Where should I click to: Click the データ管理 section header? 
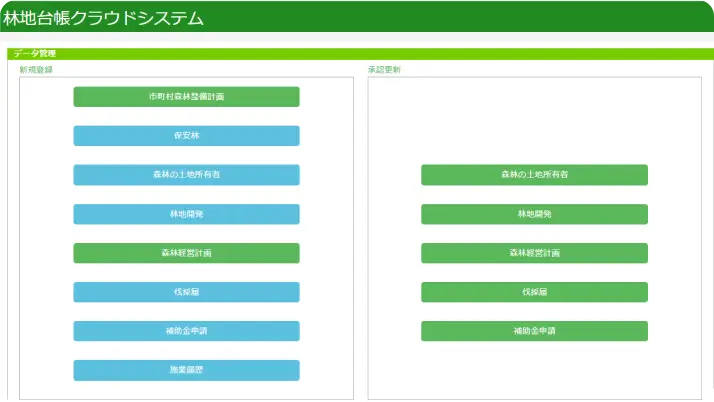point(35,53)
